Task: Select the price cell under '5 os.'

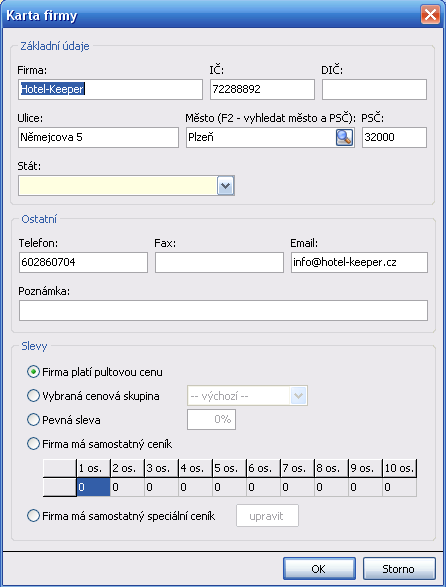Action: (x=230, y=487)
